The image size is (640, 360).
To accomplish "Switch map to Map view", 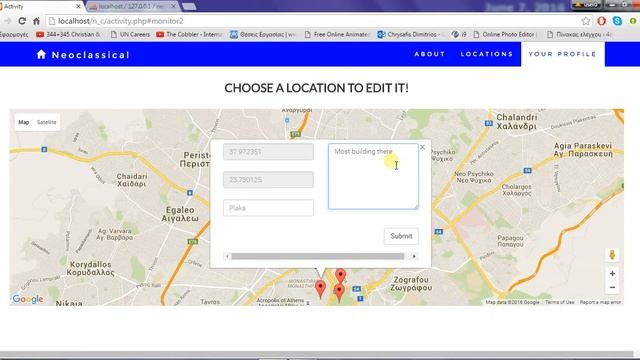I will (24, 122).
